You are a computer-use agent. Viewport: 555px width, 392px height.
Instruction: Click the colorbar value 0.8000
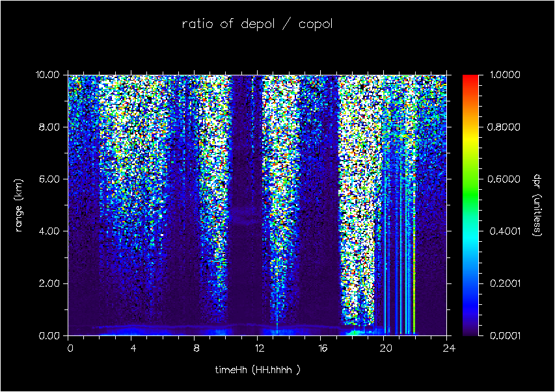[504, 127]
